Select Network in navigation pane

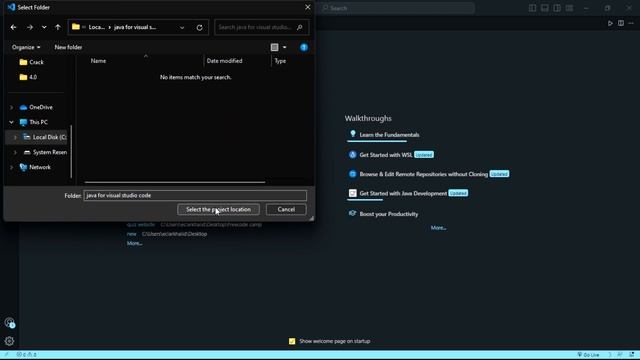click(36, 167)
